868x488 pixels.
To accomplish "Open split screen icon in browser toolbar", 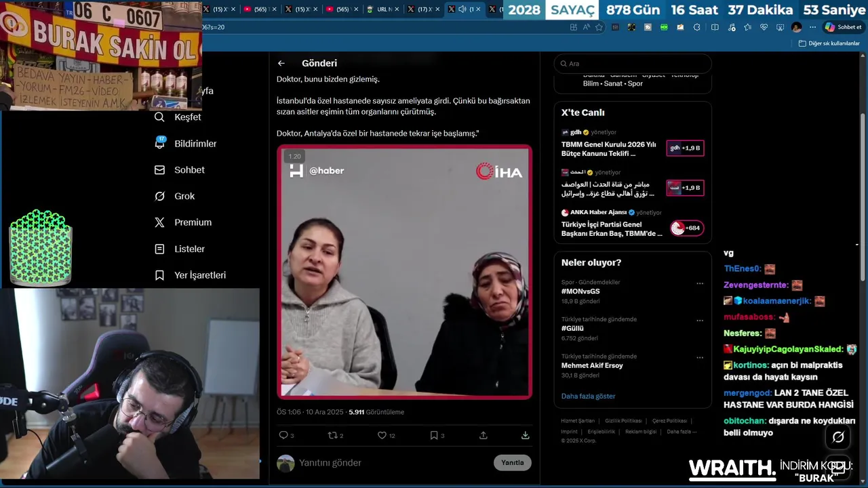I will pyautogui.click(x=715, y=27).
